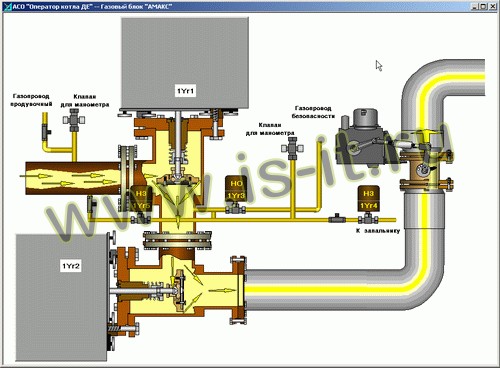Image resolution: width=500 pixels, height=368 pixels.
Task: Click the 'Газопровод безопасности' label
Action: coord(313,112)
